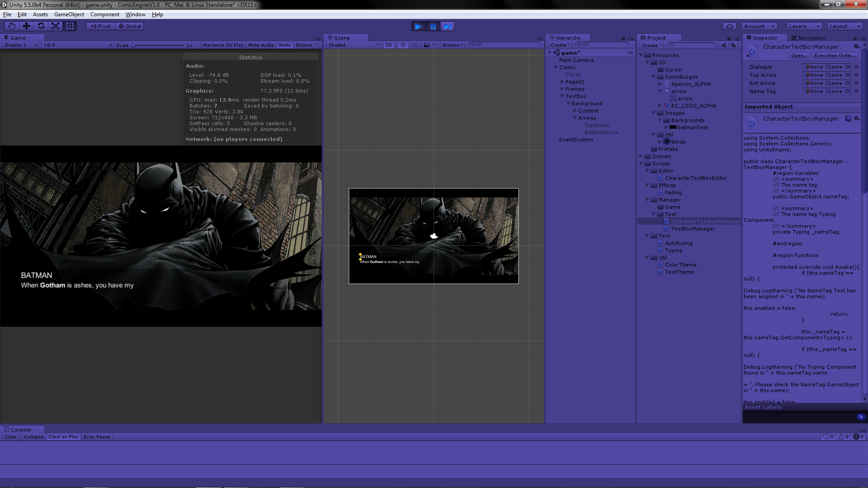Open object picker for Dialogue field
Image resolution: width=868 pixels, height=488 pixels.
[856, 67]
